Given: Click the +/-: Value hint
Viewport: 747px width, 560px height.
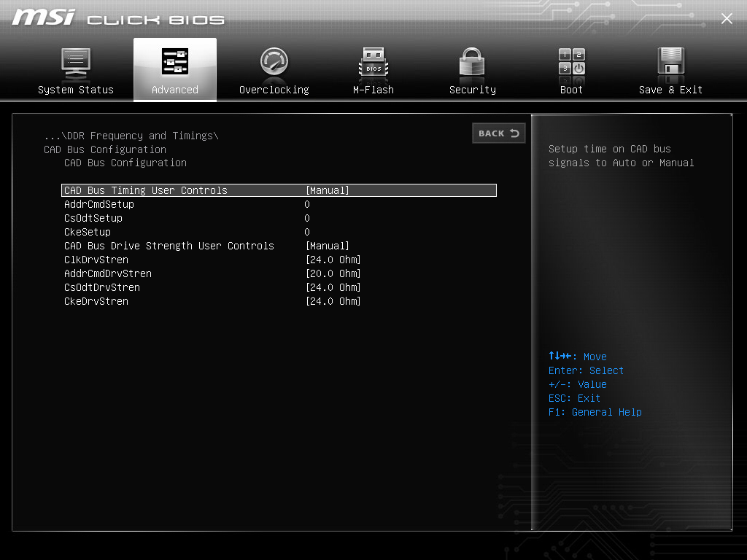Looking at the screenshot, I should [578, 384].
